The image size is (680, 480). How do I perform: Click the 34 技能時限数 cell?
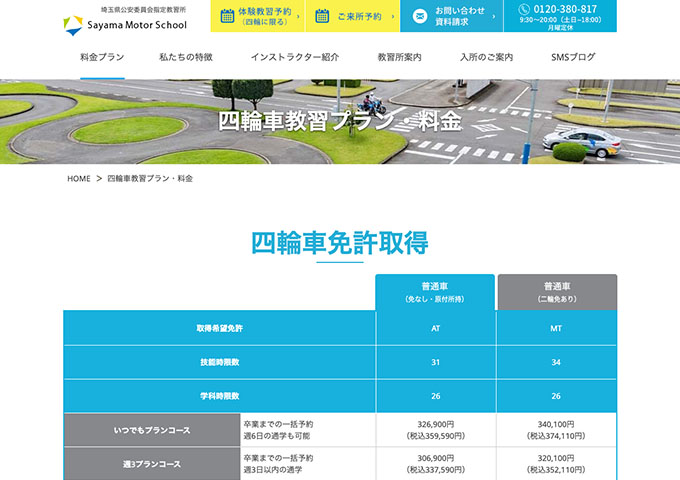click(x=556, y=362)
